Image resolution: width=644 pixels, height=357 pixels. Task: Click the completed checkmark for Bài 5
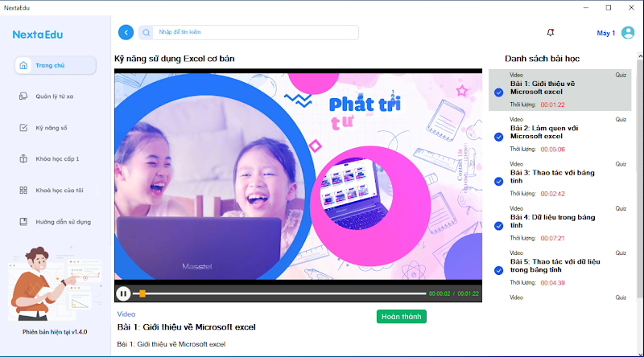498,270
